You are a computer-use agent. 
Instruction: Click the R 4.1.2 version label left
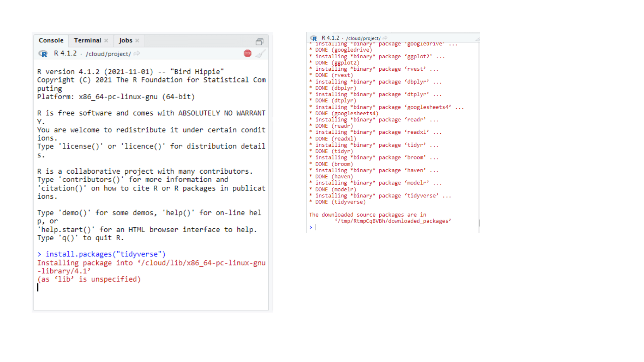pos(65,54)
